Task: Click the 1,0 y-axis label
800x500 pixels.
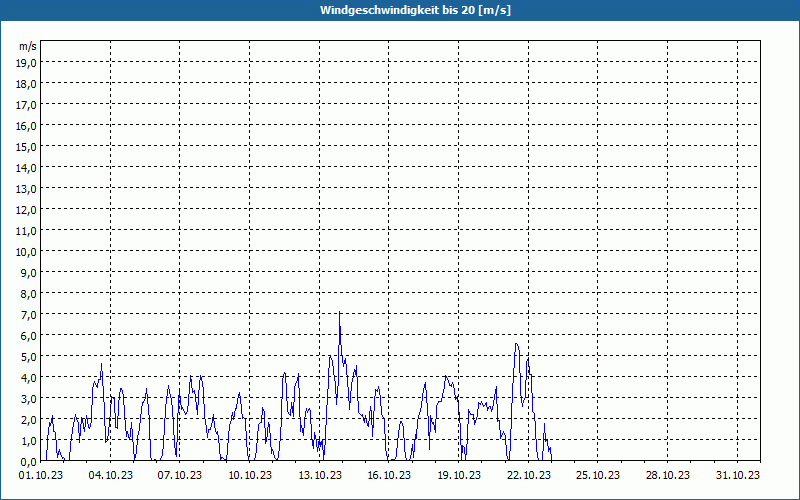Action: [28, 441]
